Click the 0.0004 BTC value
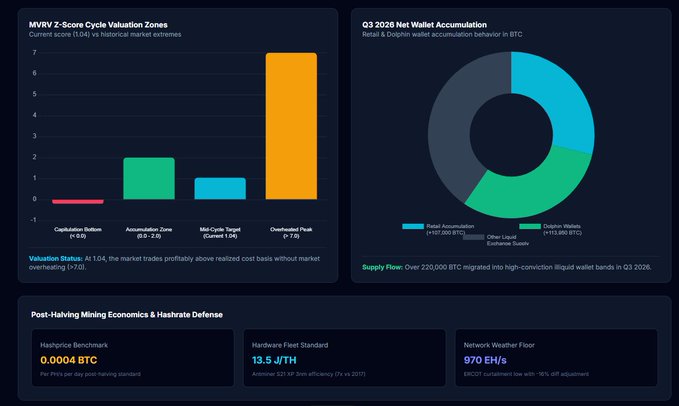The width and height of the screenshot is (679, 406). click(68, 360)
